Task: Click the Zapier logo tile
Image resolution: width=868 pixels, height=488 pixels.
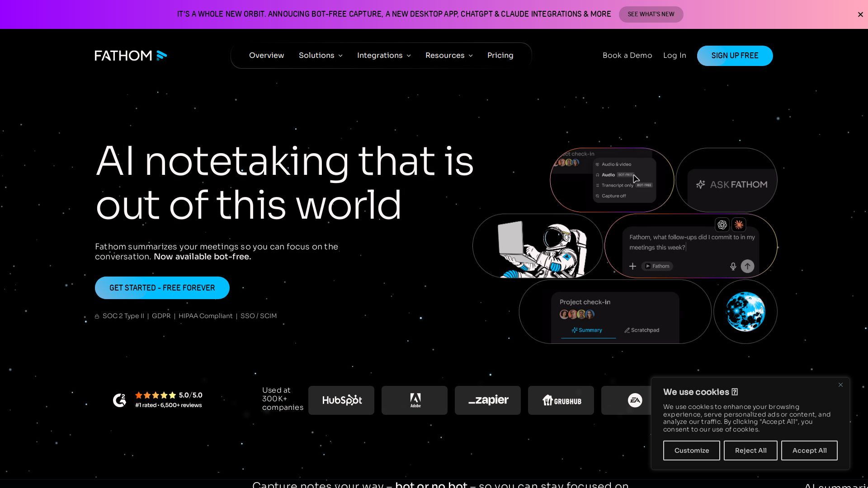Action: coord(488,400)
